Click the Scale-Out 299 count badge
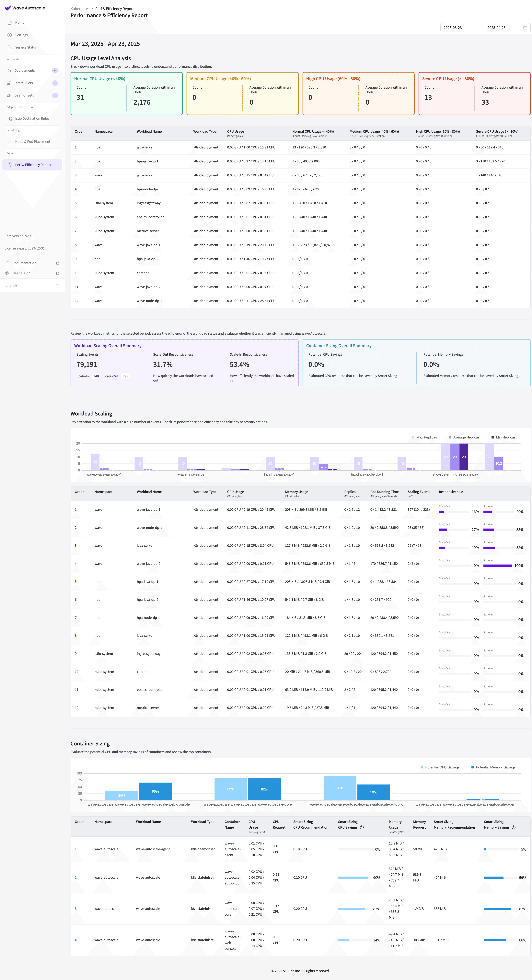The height and width of the screenshot is (980, 532). (125, 376)
